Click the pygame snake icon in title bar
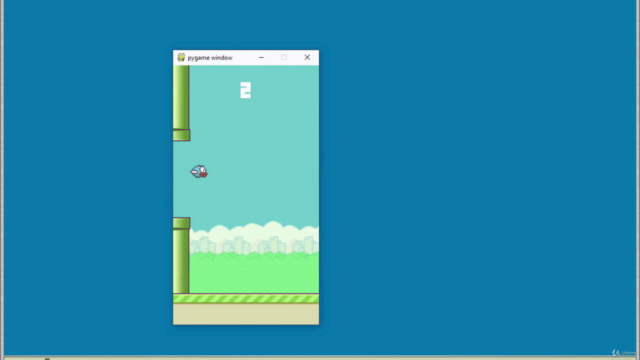 coord(181,58)
